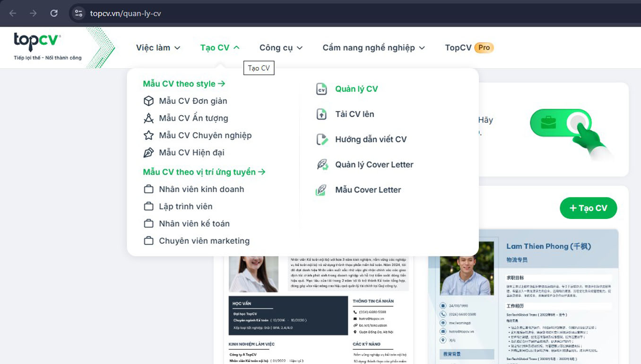Select Mẫu CV Đơn giản

[193, 101]
